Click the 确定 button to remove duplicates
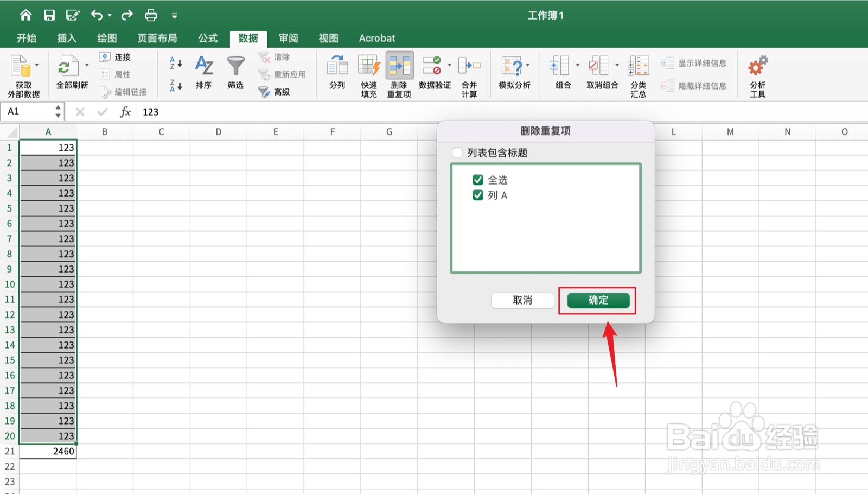The height and width of the screenshot is (494, 868). point(597,300)
